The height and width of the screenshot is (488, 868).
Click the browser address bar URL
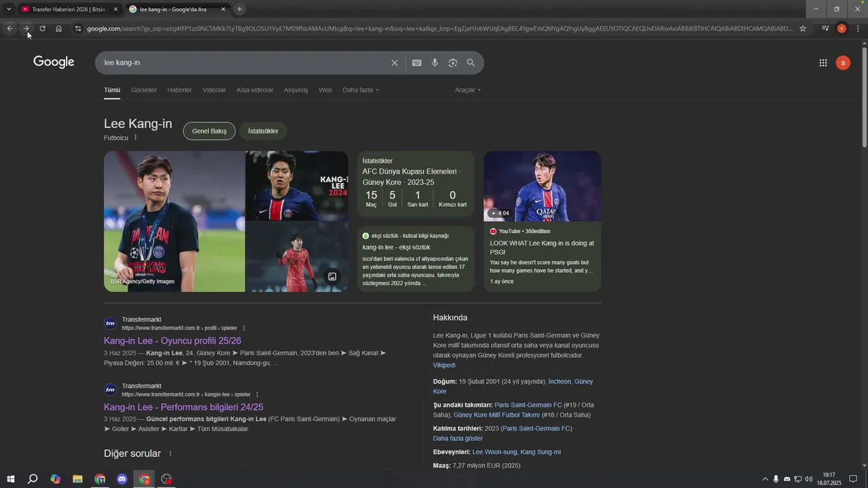pyautogui.click(x=439, y=28)
